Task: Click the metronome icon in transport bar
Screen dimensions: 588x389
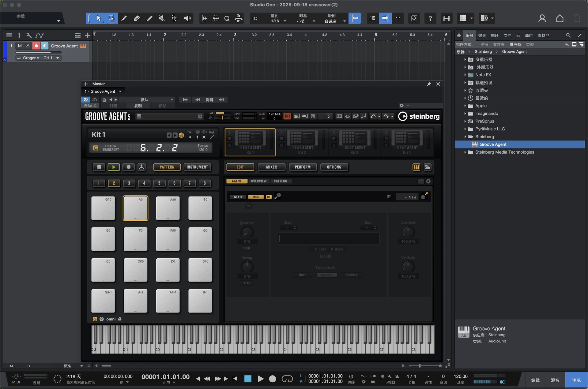Action: (x=397, y=376)
